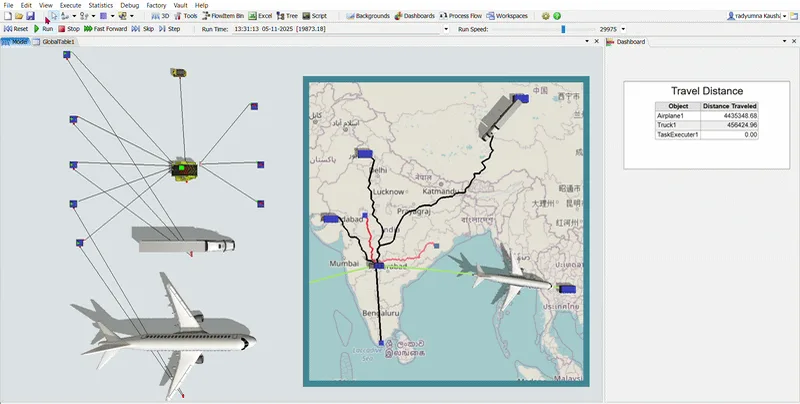Open a model file with the folder icon
This screenshot has height=404, width=800.
click(x=19, y=16)
